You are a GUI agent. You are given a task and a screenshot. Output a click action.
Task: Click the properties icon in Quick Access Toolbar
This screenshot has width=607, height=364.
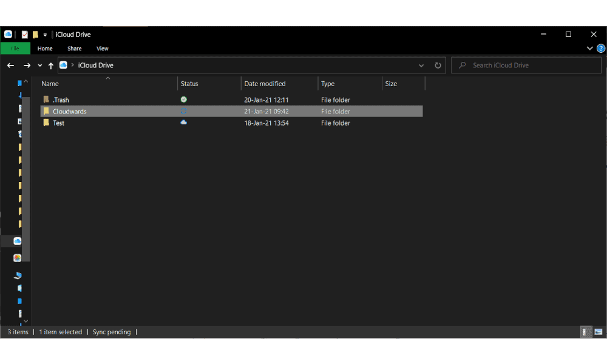24,35
